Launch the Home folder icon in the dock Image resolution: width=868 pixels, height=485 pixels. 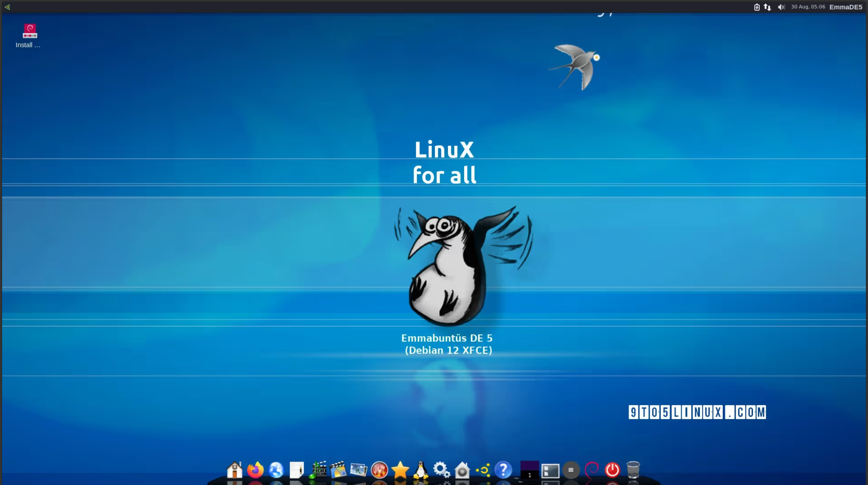[234, 470]
